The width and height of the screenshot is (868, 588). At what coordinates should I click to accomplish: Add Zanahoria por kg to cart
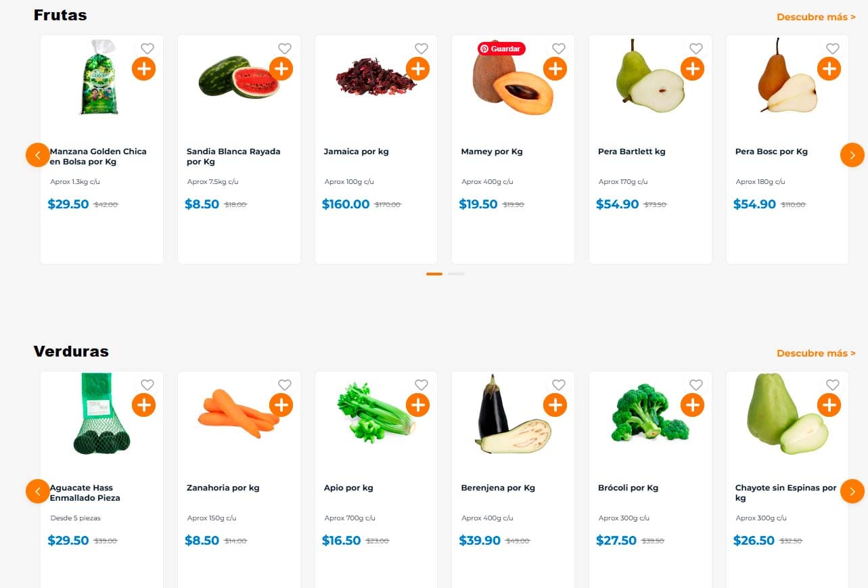281,405
